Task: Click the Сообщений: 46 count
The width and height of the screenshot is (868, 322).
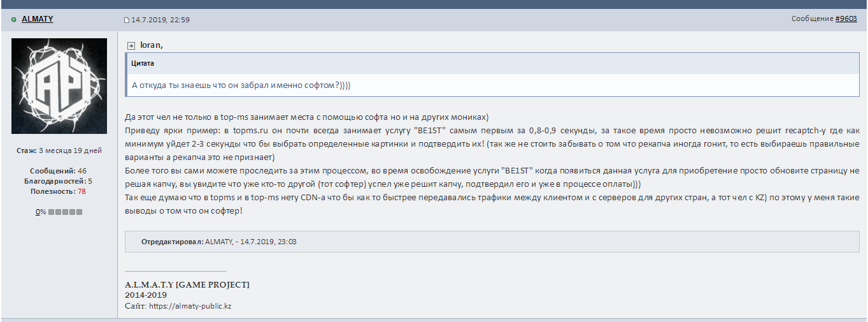Action: pyautogui.click(x=58, y=171)
